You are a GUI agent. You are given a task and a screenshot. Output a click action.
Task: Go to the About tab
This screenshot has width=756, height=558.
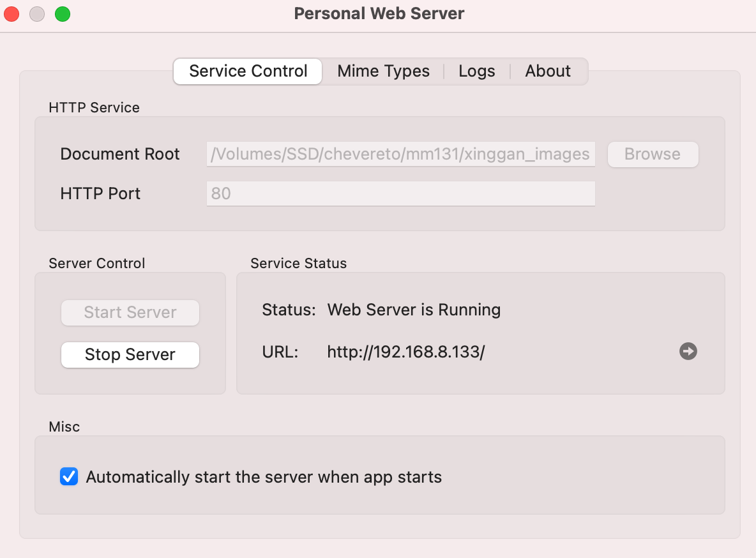[x=548, y=71]
